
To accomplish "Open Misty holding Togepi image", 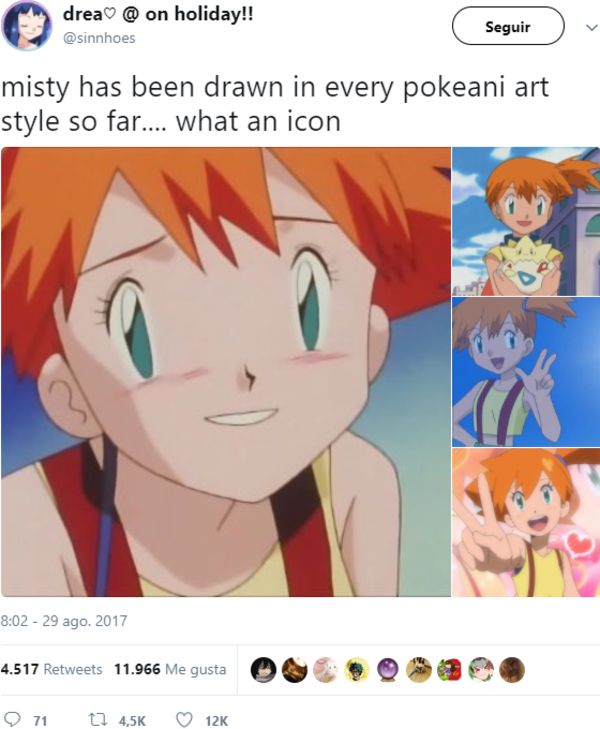I will coord(526,221).
